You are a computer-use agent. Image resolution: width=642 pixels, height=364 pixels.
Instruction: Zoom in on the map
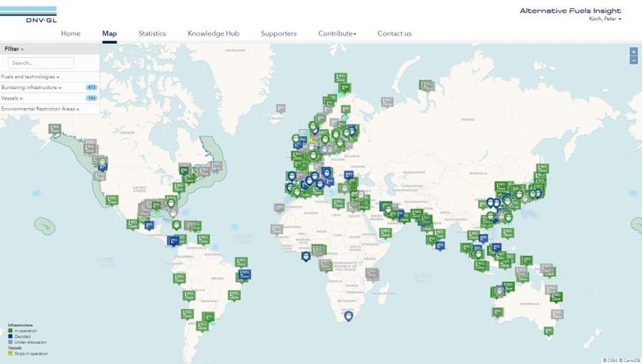point(634,51)
